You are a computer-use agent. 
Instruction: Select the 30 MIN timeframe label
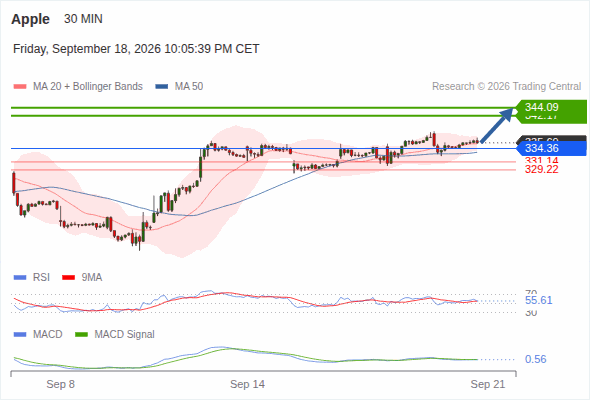[83, 19]
